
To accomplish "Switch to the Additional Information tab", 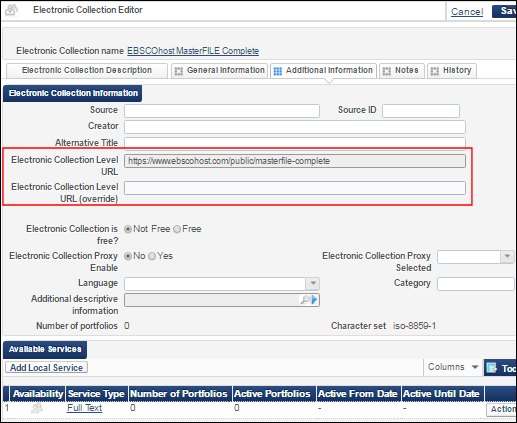I will 323,70.
